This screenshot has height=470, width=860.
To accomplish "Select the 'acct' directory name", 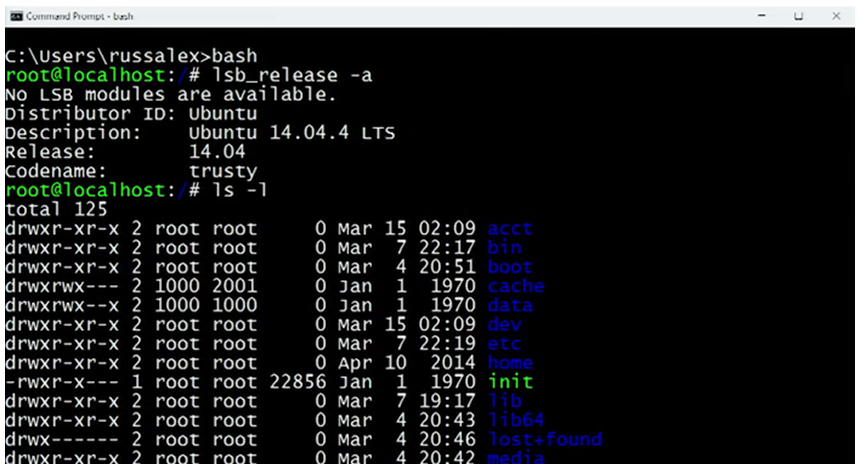I will [x=510, y=229].
